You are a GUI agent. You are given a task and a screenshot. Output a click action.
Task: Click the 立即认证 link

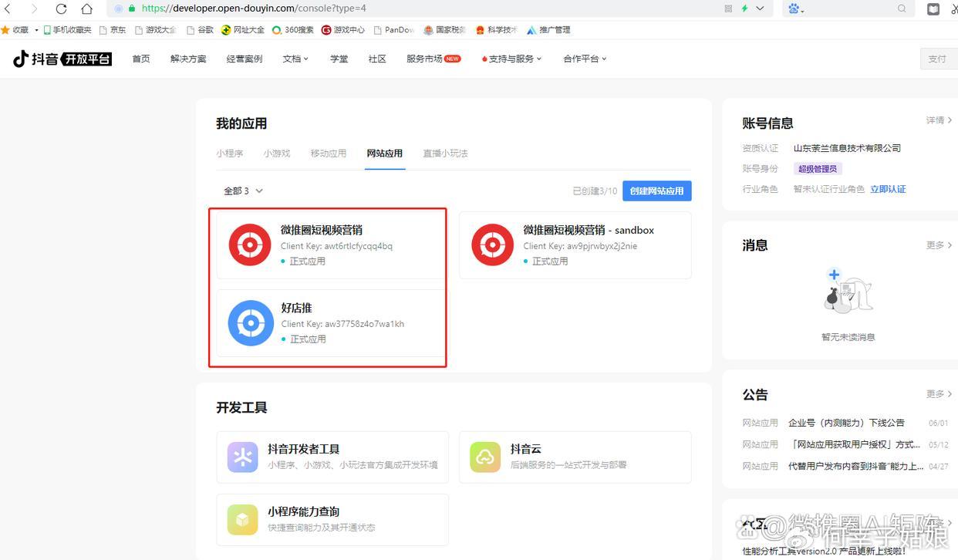pos(888,189)
